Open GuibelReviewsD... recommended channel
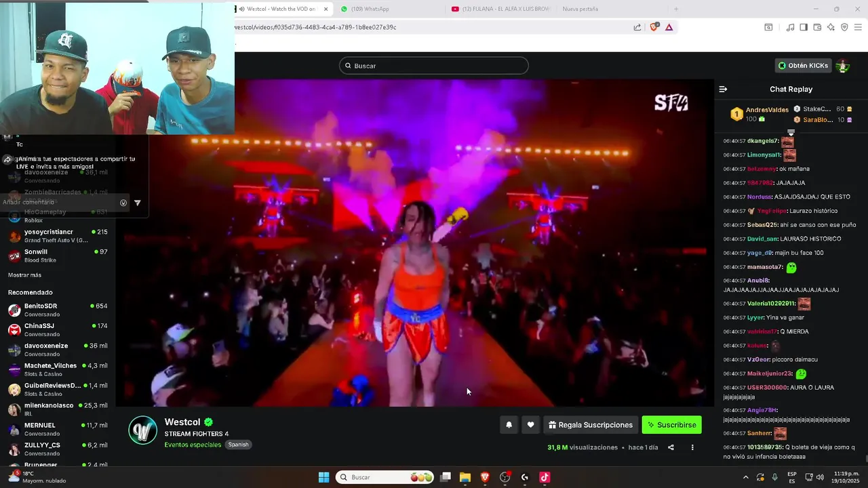This screenshot has height=488, width=868. (x=58, y=389)
